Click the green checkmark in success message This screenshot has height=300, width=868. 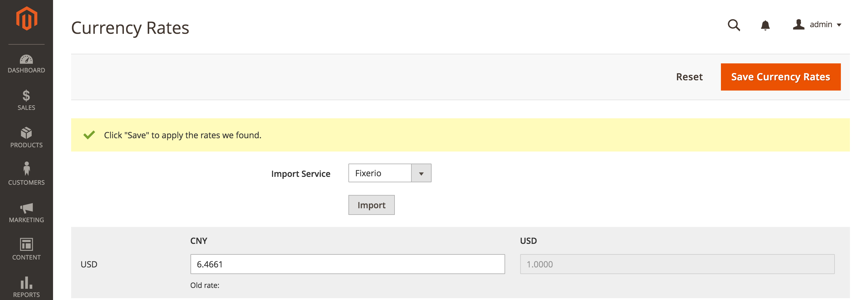(x=89, y=135)
